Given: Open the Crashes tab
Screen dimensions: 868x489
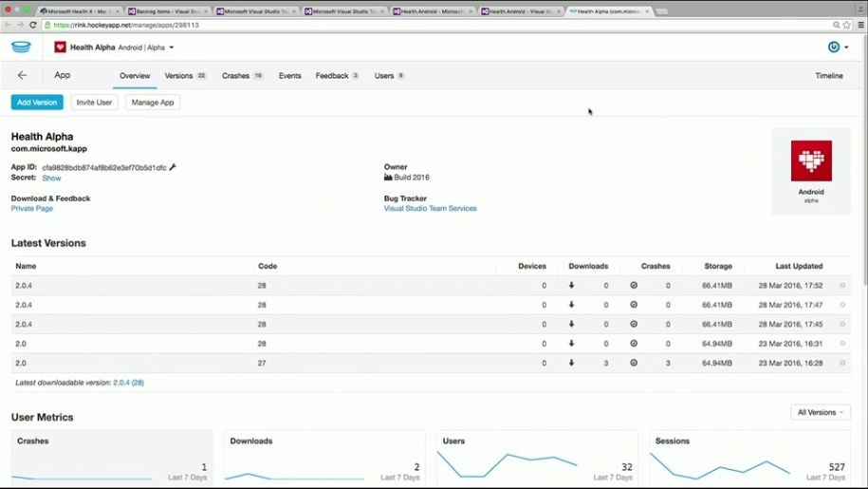Looking at the screenshot, I should [x=242, y=76].
